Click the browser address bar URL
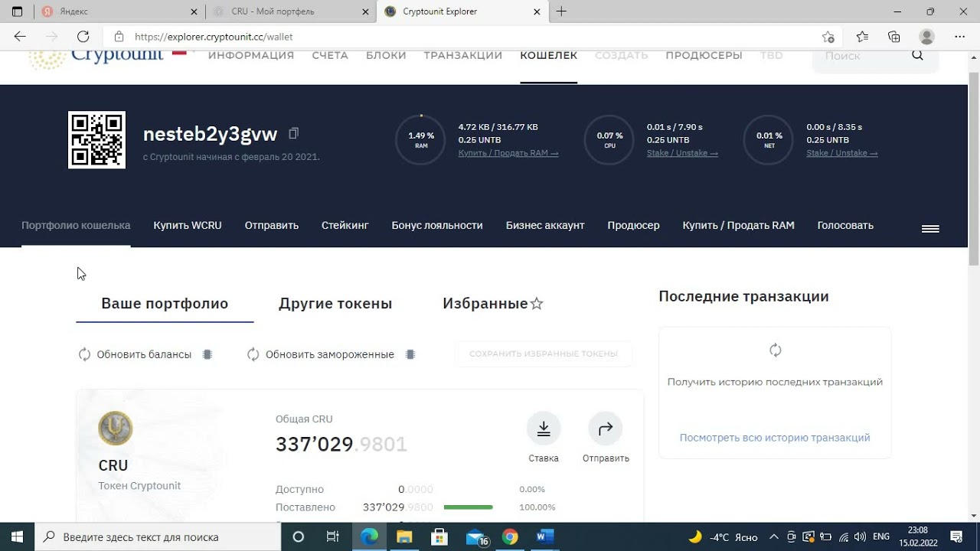The width and height of the screenshot is (980, 551). [214, 37]
